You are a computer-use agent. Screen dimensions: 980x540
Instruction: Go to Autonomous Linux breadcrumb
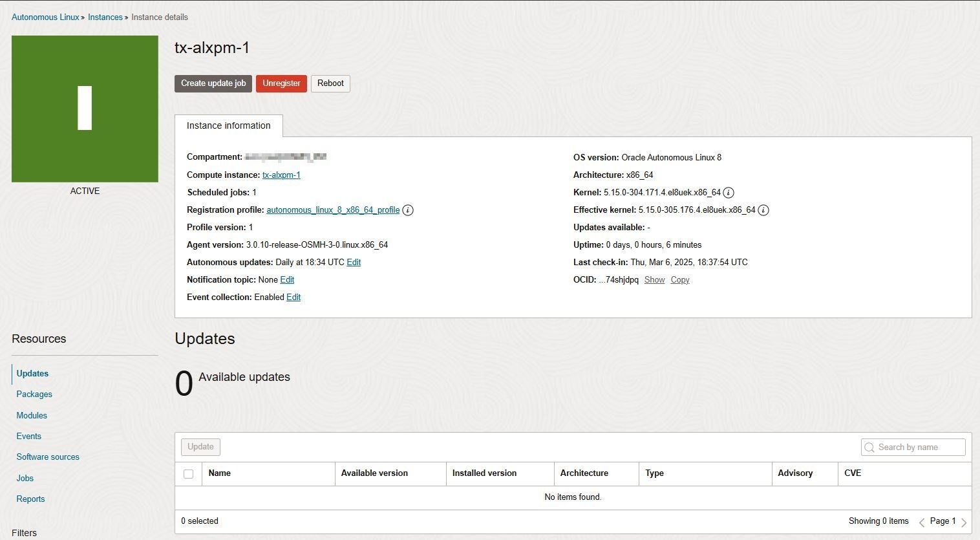pos(45,17)
